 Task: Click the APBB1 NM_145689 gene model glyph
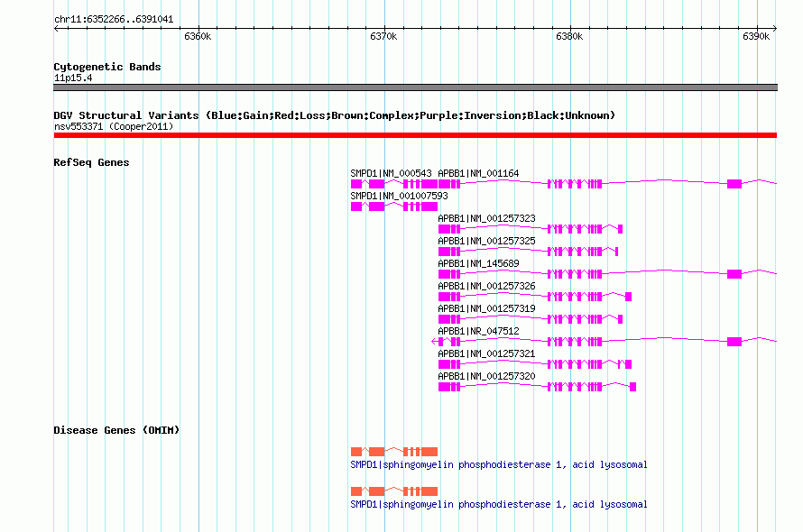click(x=607, y=274)
